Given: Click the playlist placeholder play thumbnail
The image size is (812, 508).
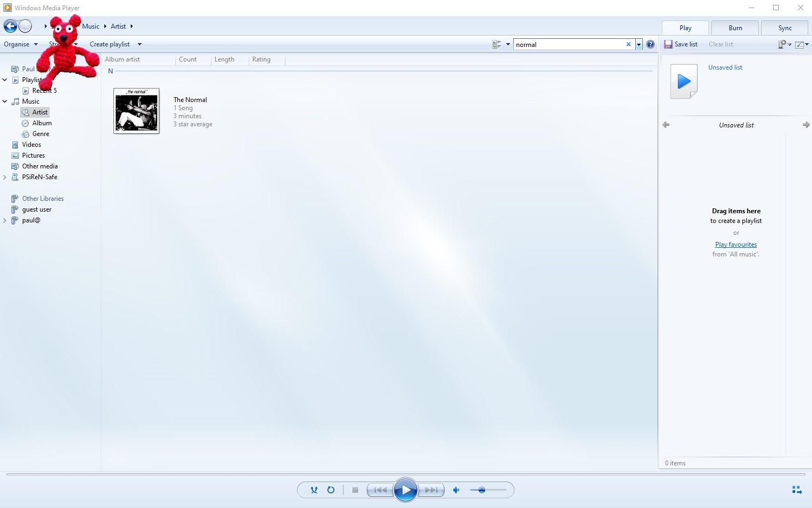Looking at the screenshot, I should pos(684,81).
